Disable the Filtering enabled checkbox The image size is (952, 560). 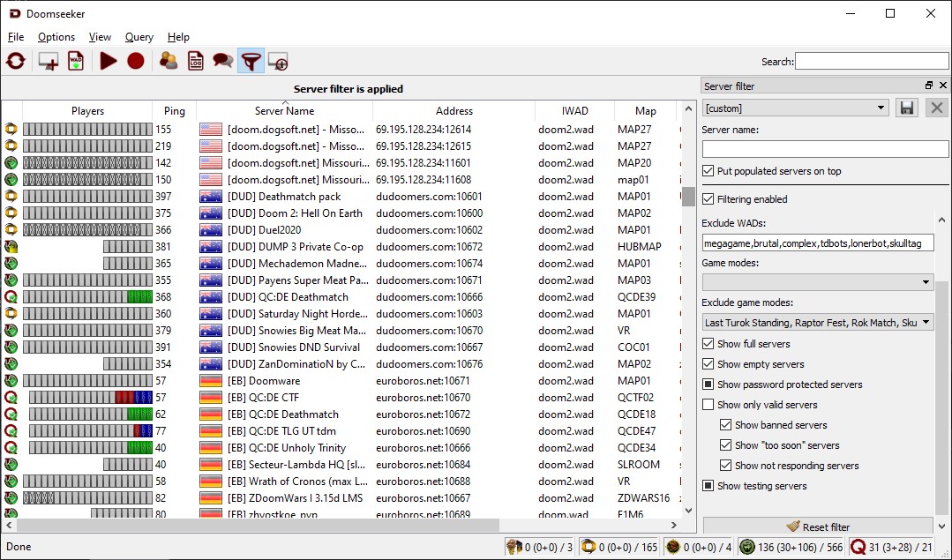click(x=708, y=199)
